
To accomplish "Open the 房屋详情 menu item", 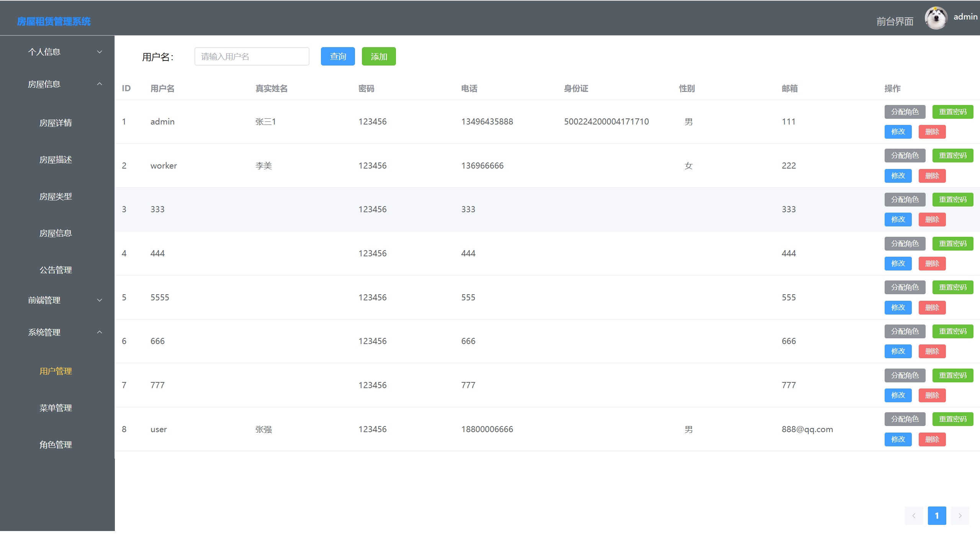I will click(x=56, y=123).
